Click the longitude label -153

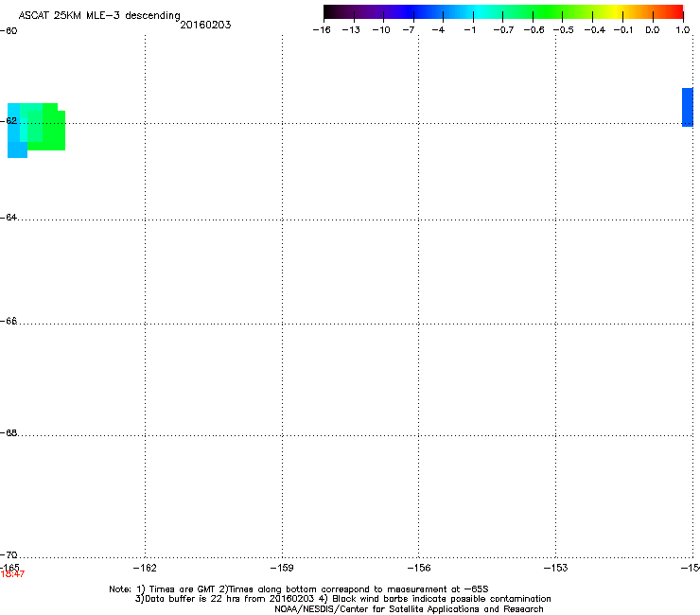tap(556, 568)
